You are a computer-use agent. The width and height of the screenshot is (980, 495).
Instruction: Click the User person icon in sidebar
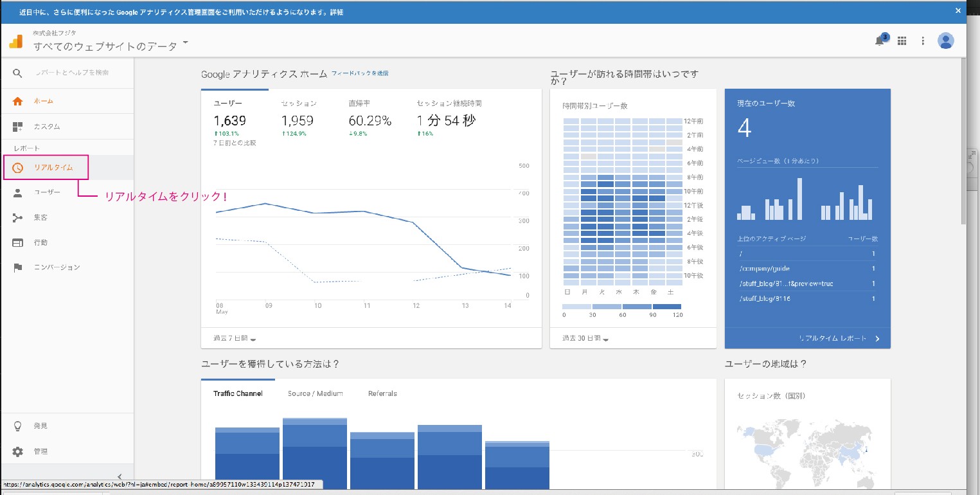click(x=17, y=192)
